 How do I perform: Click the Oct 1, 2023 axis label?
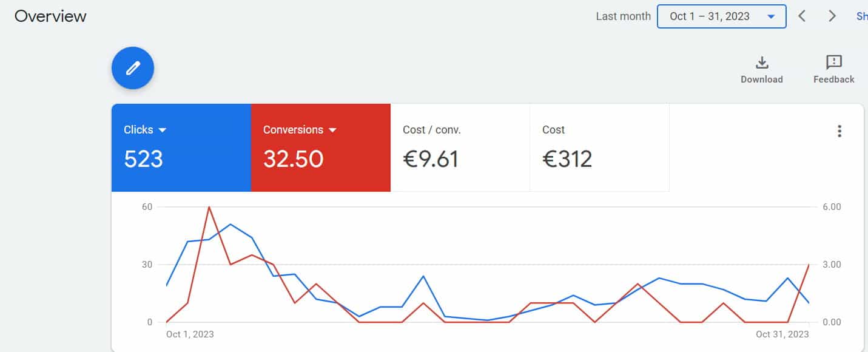(190, 334)
